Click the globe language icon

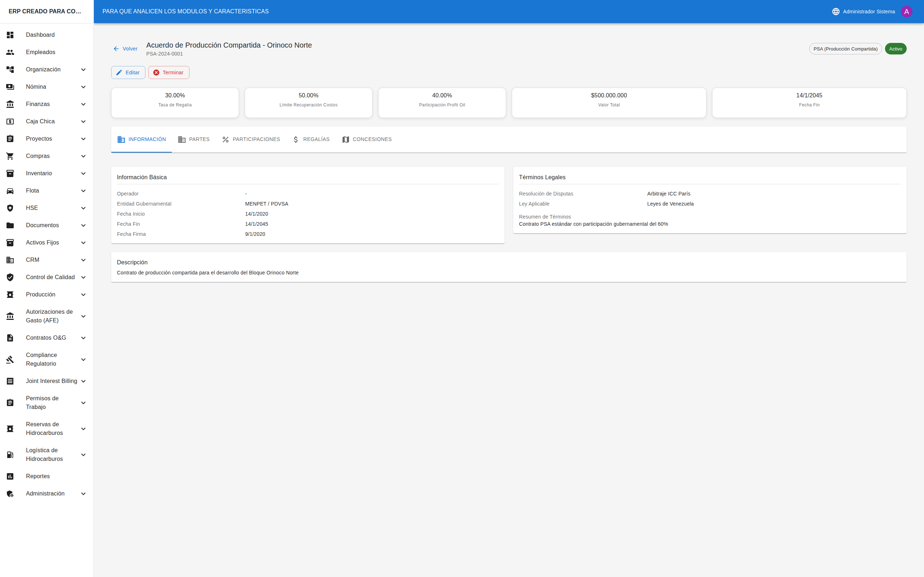pyautogui.click(x=836, y=12)
